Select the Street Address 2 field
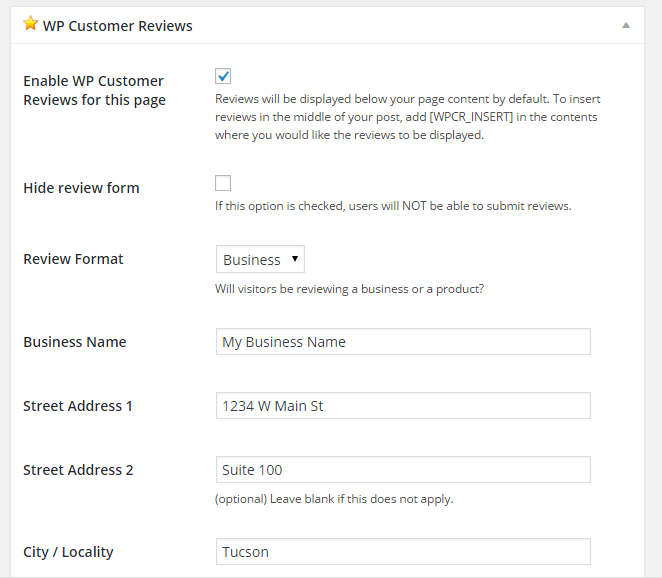662x578 pixels. (x=403, y=470)
